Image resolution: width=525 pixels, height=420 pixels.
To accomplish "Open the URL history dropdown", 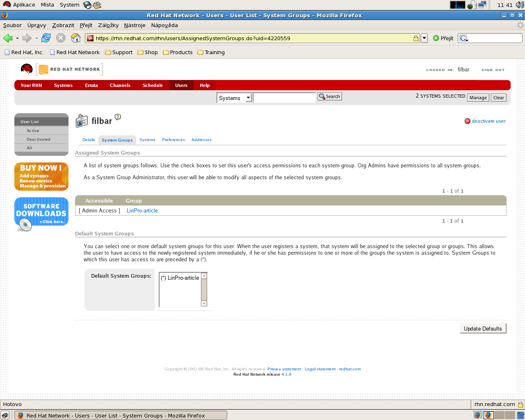I will (x=425, y=38).
